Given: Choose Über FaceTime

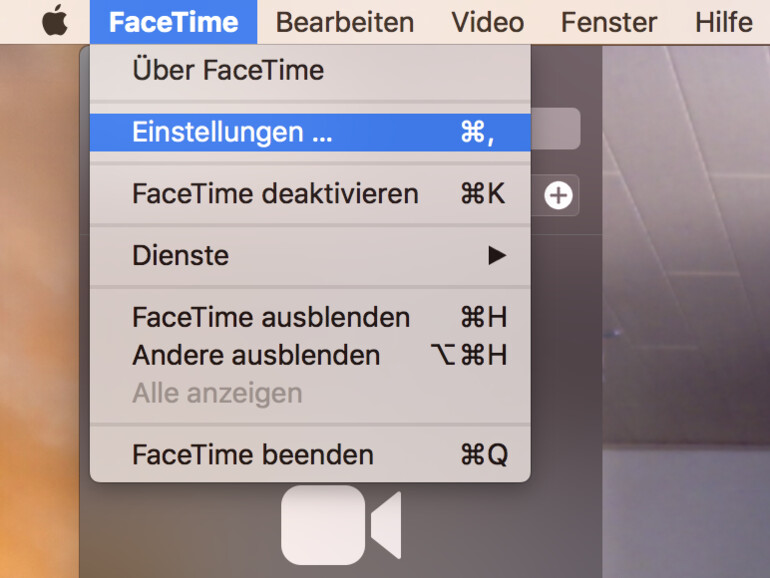Looking at the screenshot, I should (x=228, y=70).
